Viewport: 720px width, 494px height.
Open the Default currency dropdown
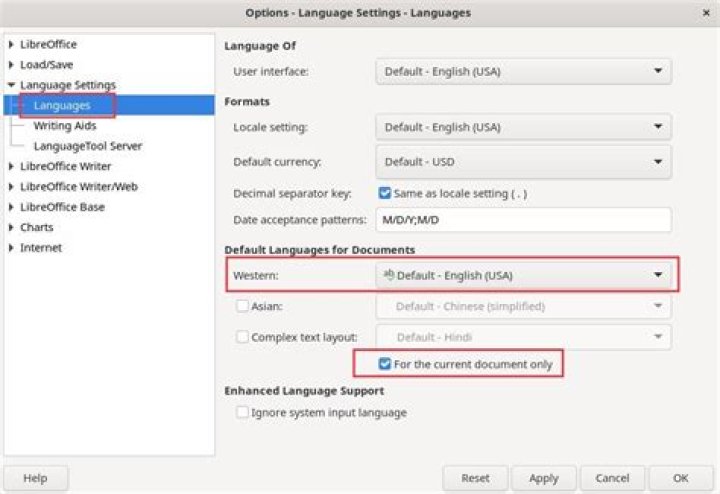coord(523,162)
